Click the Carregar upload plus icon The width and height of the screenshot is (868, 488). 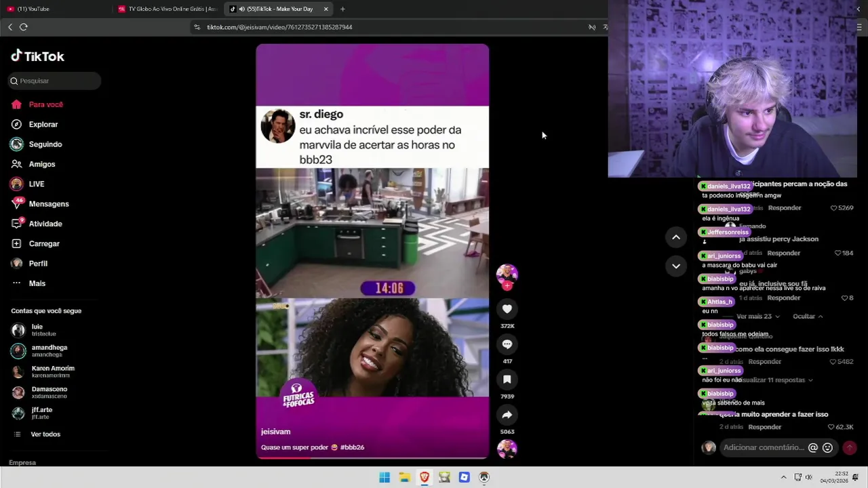coord(16,243)
